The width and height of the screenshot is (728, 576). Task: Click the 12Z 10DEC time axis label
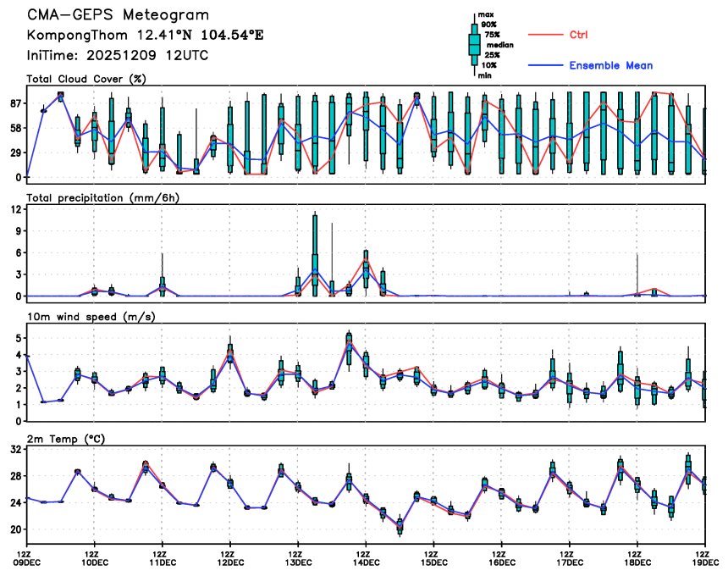point(95,558)
